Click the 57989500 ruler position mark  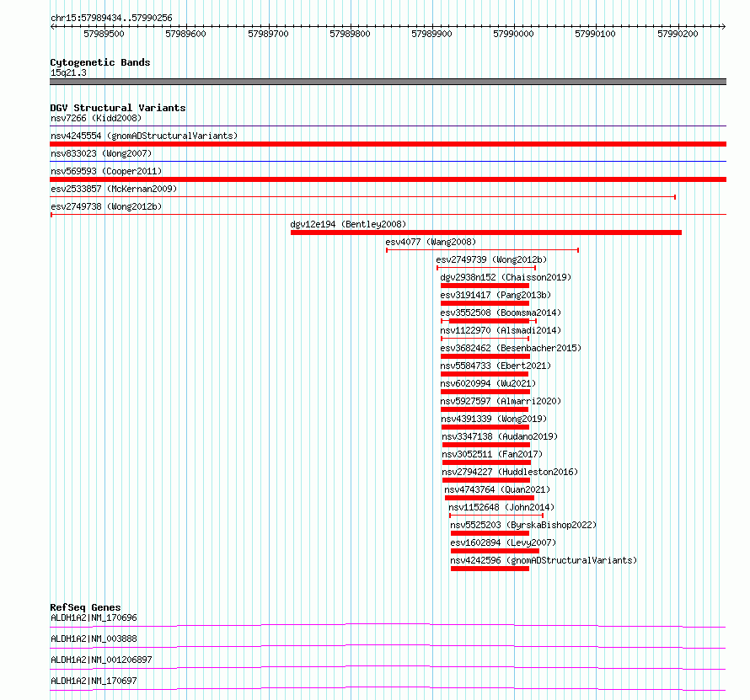pos(104,34)
